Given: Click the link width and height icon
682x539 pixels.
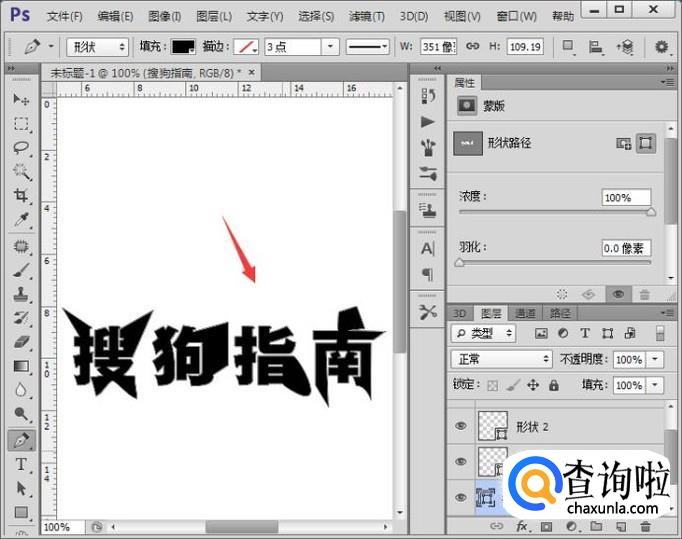Looking at the screenshot, I should pyautogui.click(x=472, y=46).
